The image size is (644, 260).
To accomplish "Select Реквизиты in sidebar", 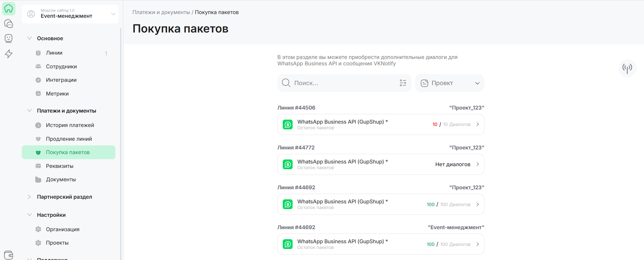I will coord(60,166).
